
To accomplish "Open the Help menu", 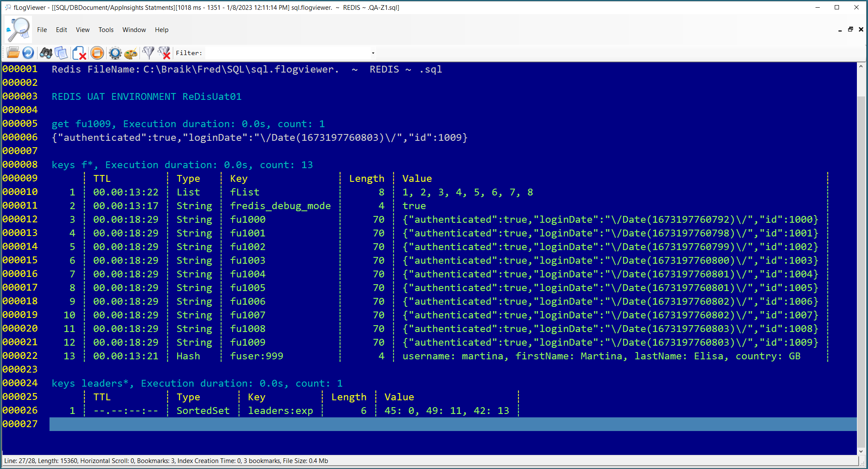I will [162, 30].
